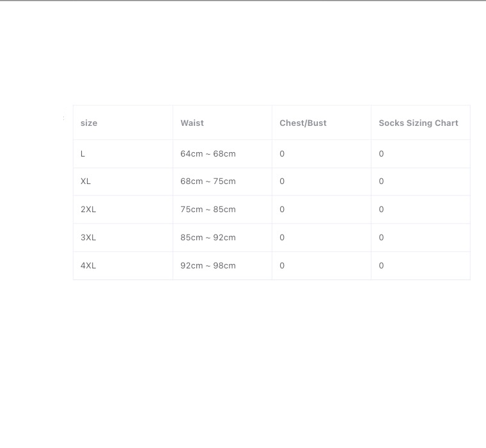This screenshot has height=448, width=486.
Task: Click the Chest/Bust value in 4XL row
Action: coord(282,266)
